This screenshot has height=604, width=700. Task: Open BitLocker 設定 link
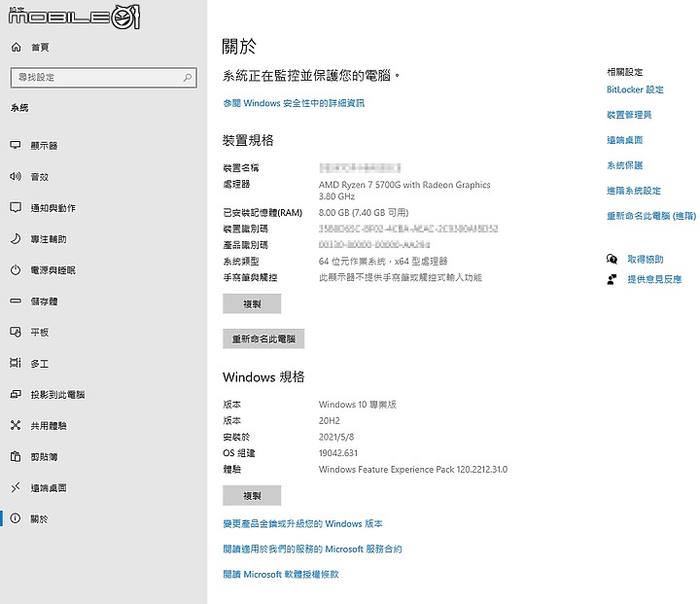tap(635, 89)
